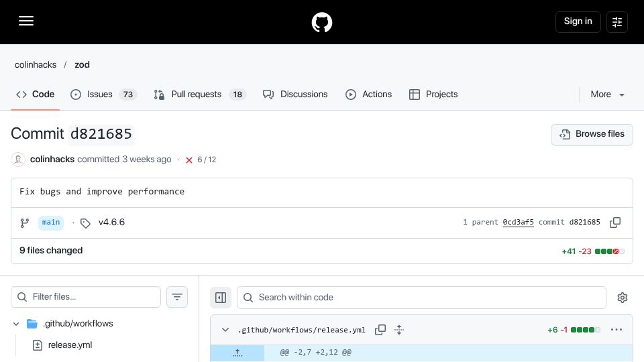
Task: Switch to the Issues tab
Action: [103, 95]
